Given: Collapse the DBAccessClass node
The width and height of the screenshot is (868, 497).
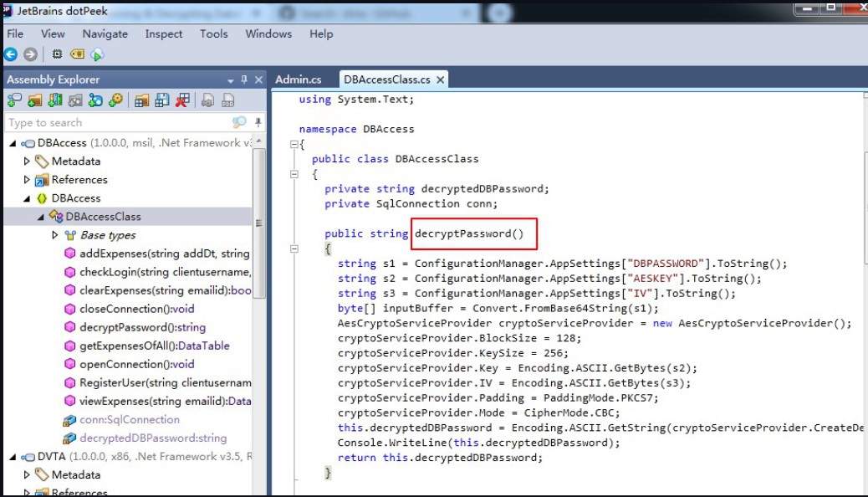Looking at the screenshot, I should coord(40,218).
